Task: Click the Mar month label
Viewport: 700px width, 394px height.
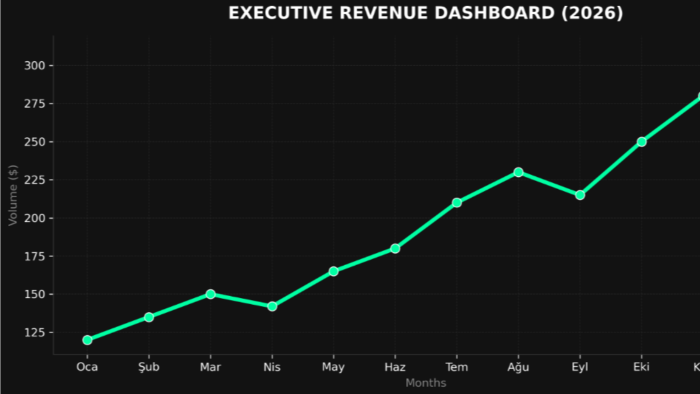Action: tap(210, 367)
